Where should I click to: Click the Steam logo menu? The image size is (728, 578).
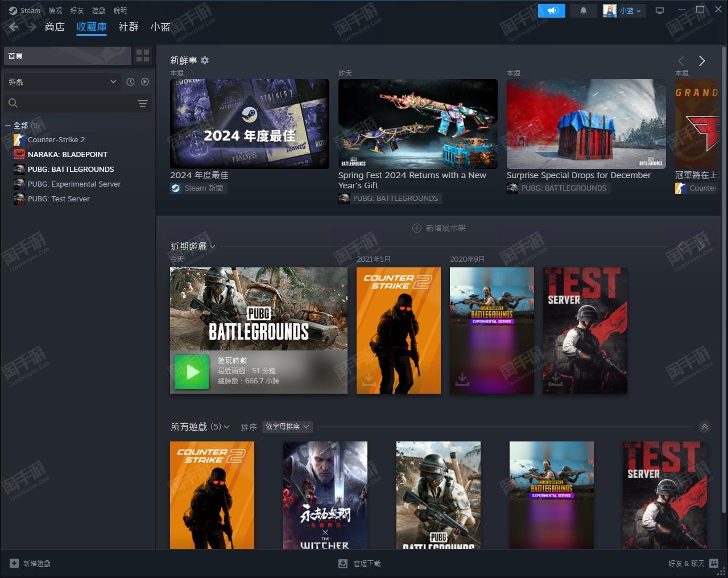click(24, 10)
